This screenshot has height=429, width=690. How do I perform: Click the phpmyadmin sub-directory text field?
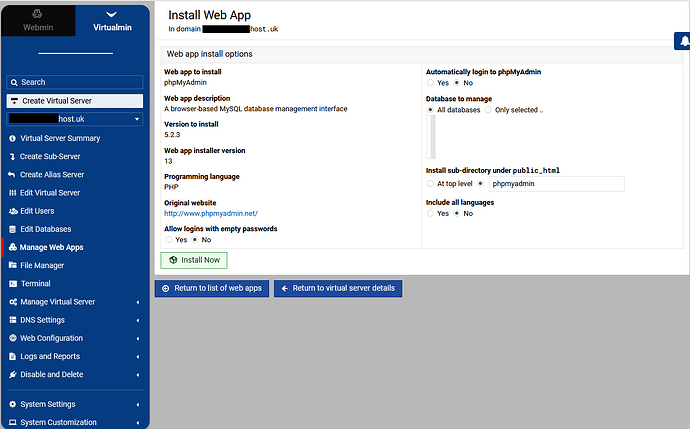tap(557, 184)
